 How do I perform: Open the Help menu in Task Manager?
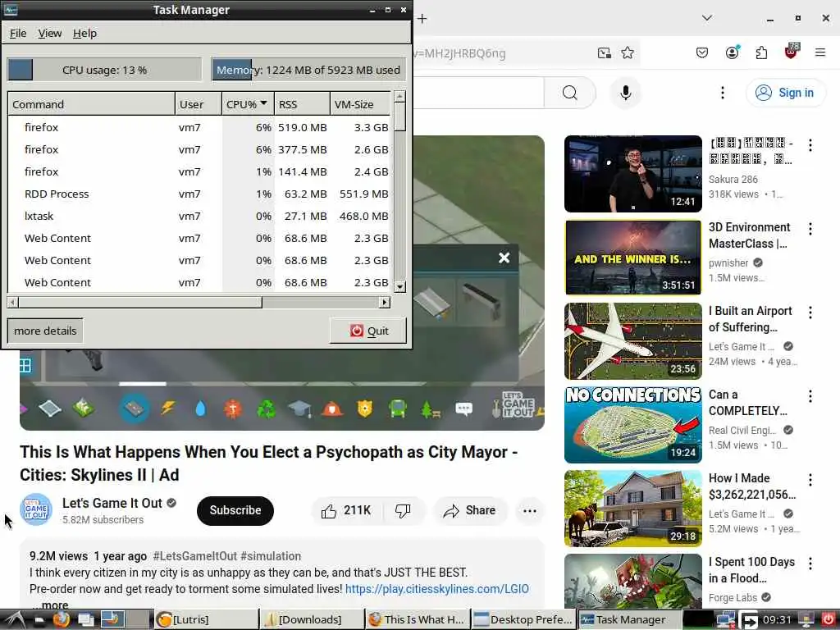click(x=84, y=33)
